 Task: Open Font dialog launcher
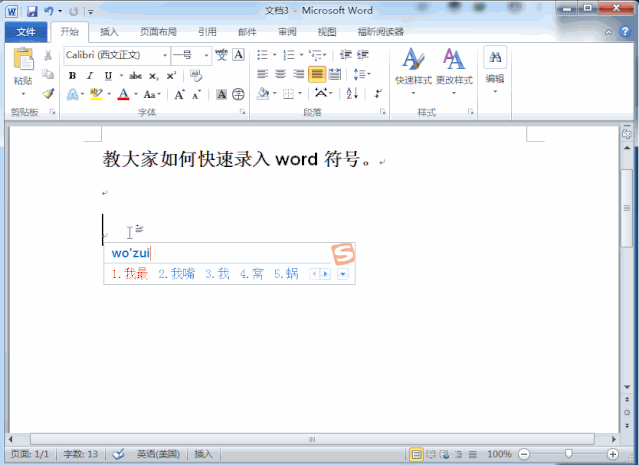pyautogui.click(x=242, y=112)
